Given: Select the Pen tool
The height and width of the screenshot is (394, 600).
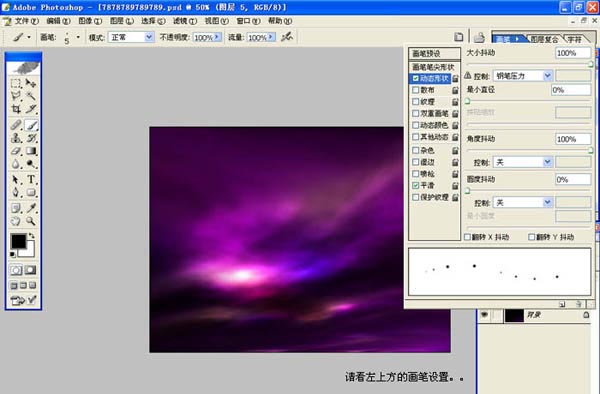Looking at the screenshot, I should click(16, 192).
